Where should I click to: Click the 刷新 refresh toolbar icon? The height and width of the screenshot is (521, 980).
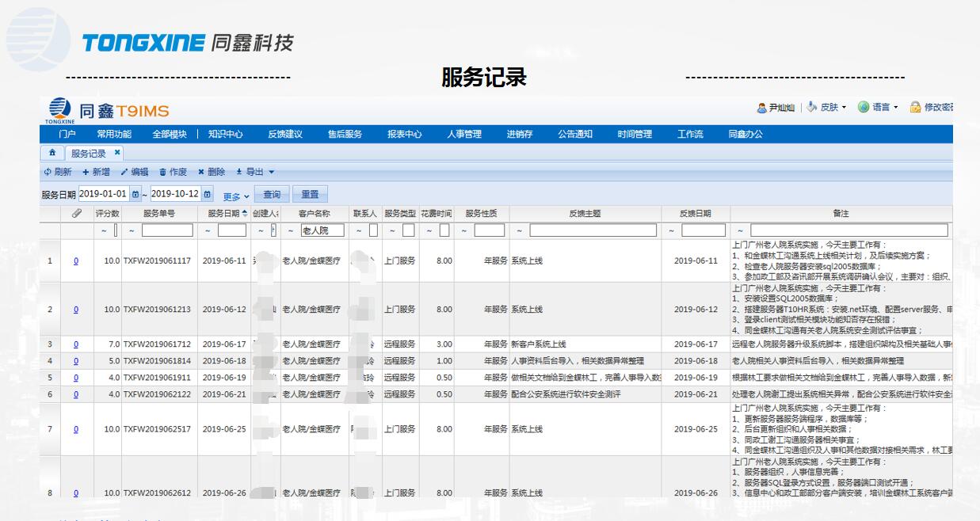point(48,172)
